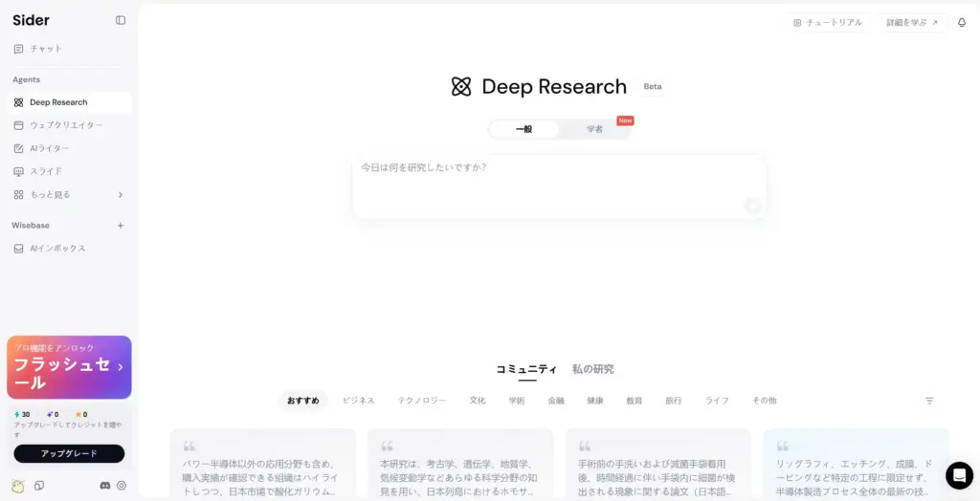Open Discord community icon
The image size is (980, 501).
[x=105, y=486]
